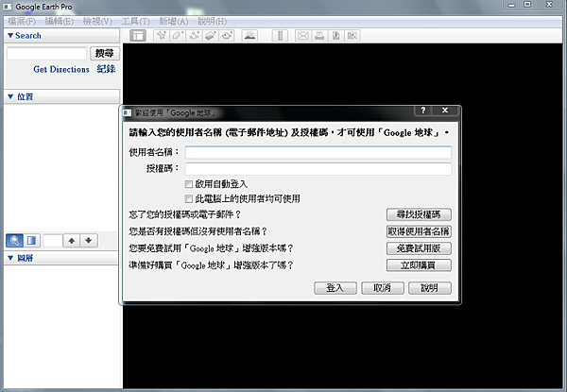Focus the 使用者名稱 username input field

coord(318,152)
